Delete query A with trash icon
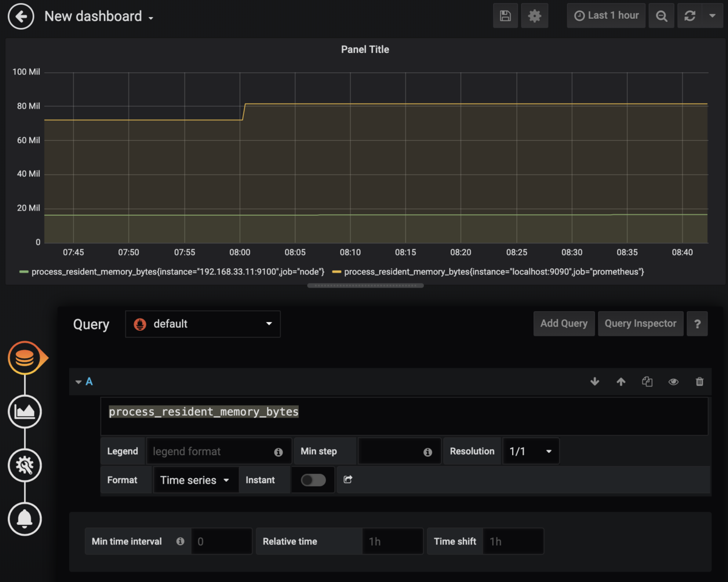This screenshot has height=582, width=728. [699, 382]
